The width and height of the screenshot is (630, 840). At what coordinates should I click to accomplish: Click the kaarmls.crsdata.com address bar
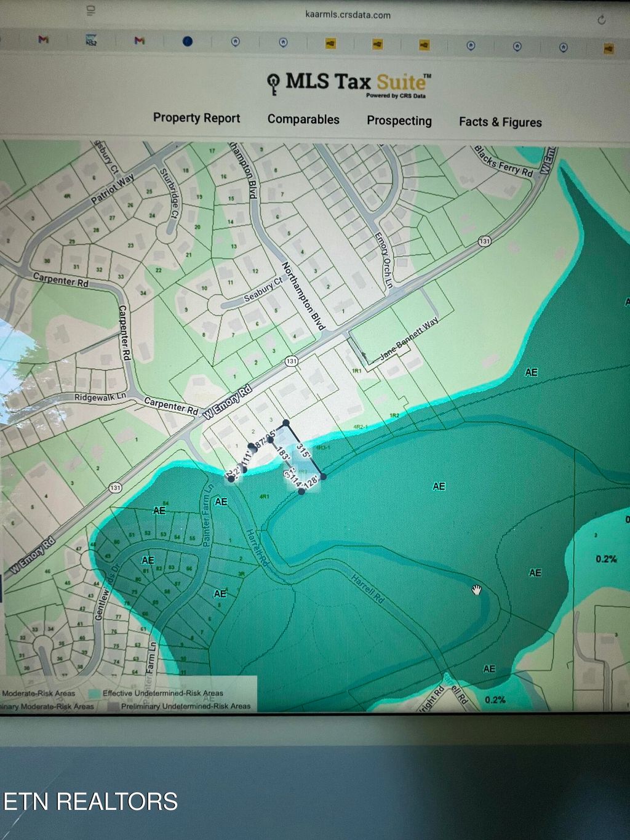[348, 14]
